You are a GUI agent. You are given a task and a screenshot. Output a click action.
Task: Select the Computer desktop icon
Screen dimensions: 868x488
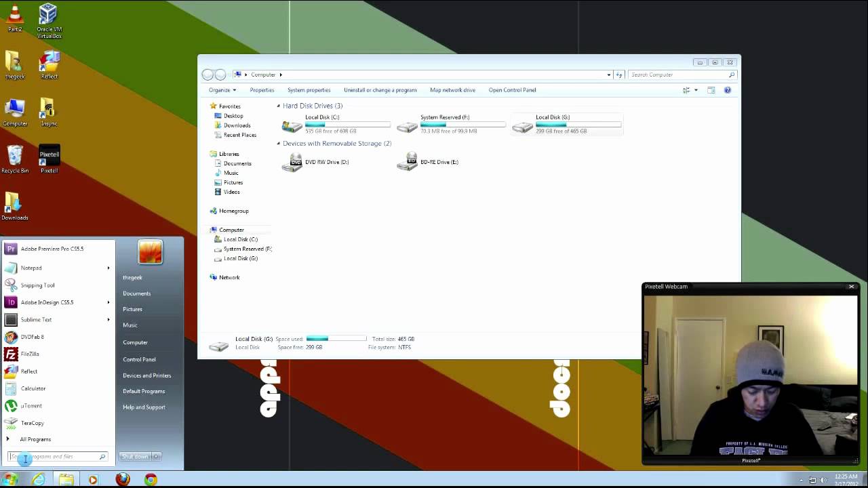15,113
